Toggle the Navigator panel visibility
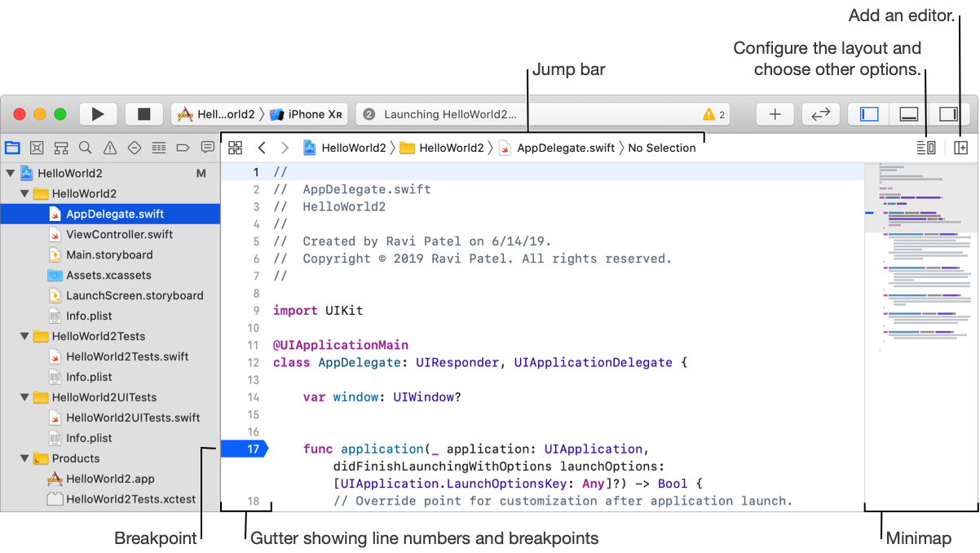 click(870, 114)
